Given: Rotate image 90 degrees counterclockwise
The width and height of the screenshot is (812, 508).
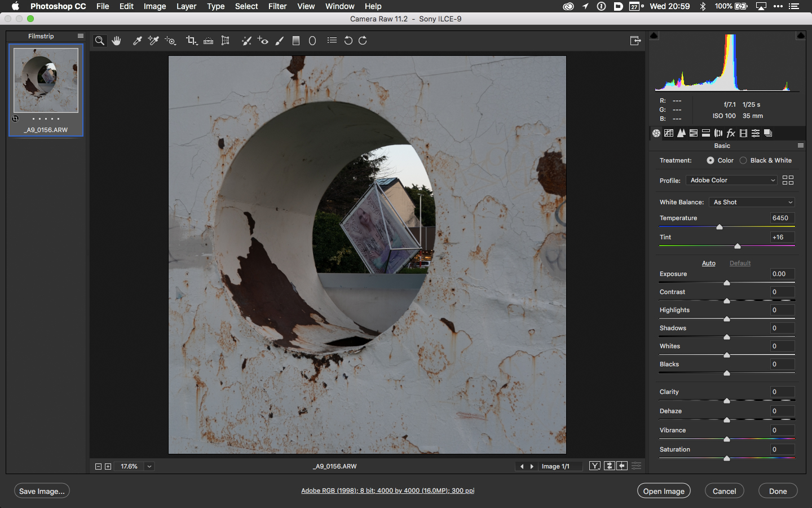Looking at the screenshot, I should [348, 41].
